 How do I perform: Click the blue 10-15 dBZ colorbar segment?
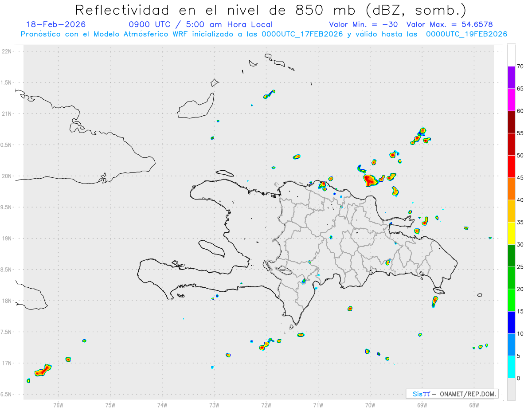(511, 323)
